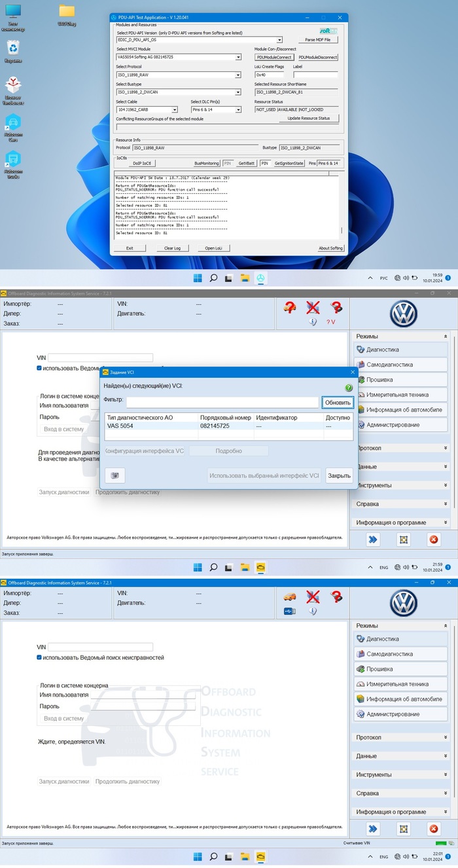Click the blue info icon in ODIS window reading VIN

coord(313,611)
